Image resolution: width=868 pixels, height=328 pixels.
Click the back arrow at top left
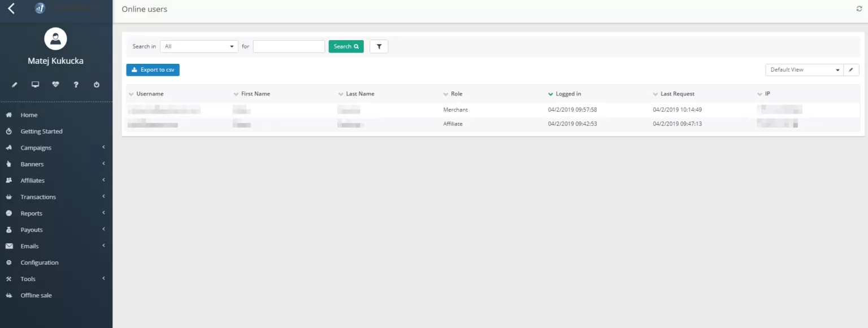pyautogui.click(x=11, y=8)
